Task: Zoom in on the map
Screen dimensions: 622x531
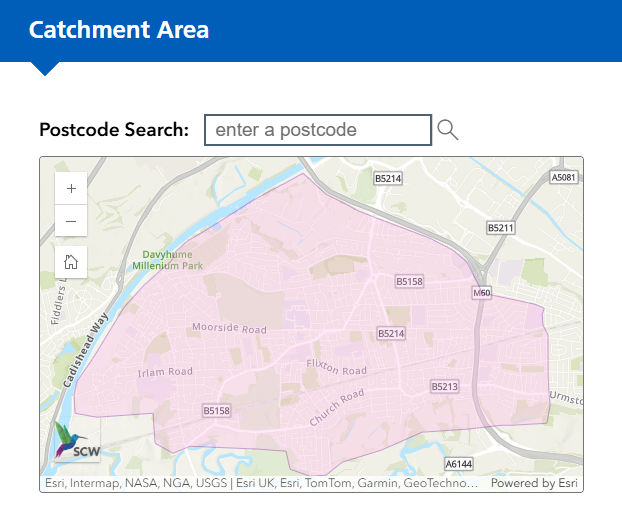Action: (71, 188)
